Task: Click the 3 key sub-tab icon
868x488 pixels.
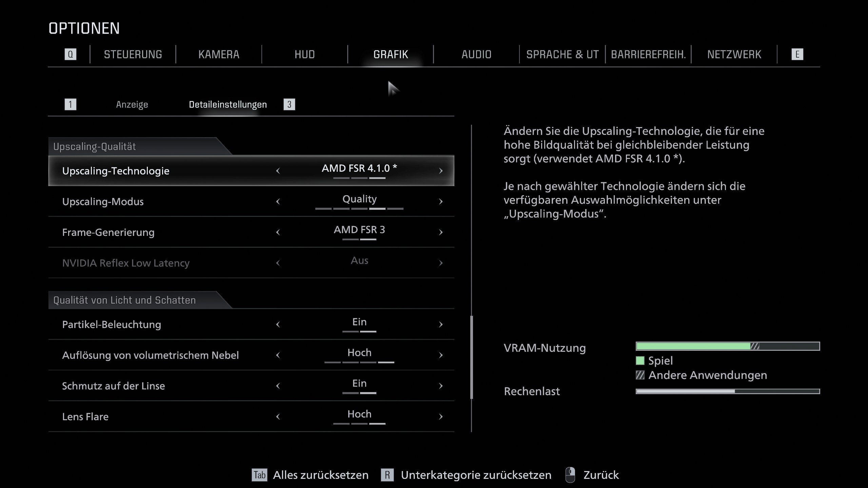Action: coord(289,104)
